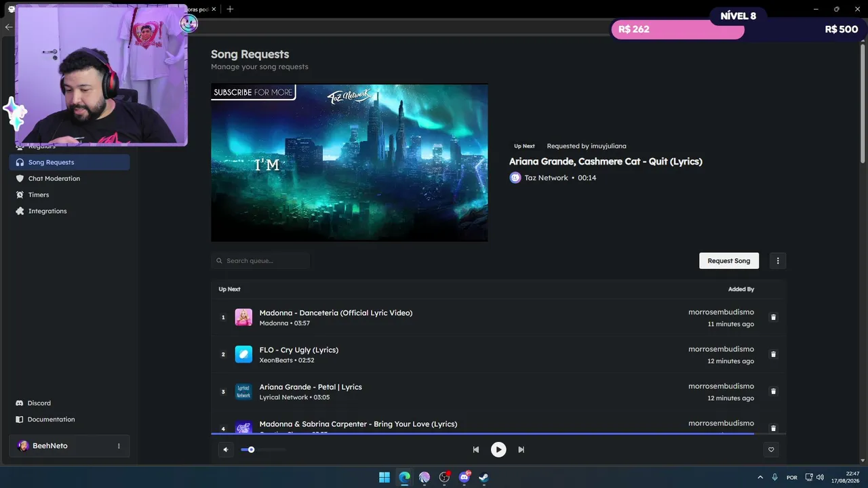Image resolution: width=868 pixels, height=488 pixels.
Task: Select the Ariana Grande - Petal | Lyrics title
Action: point(311,387)
